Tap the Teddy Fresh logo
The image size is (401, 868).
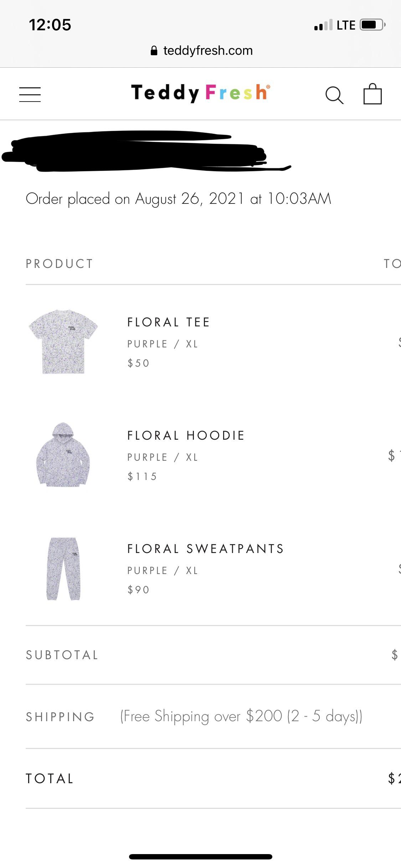click(x=200, y=93)
